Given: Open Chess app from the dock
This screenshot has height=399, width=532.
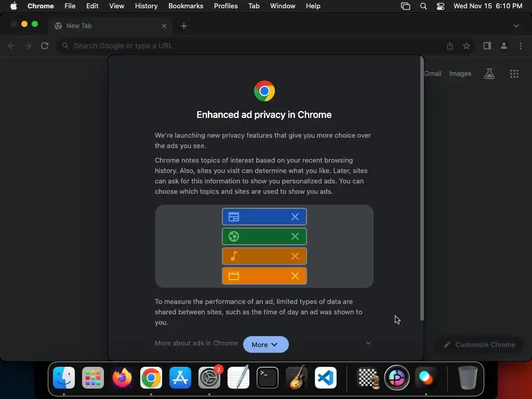Looking at the screenshot, I should coord(368,378).
